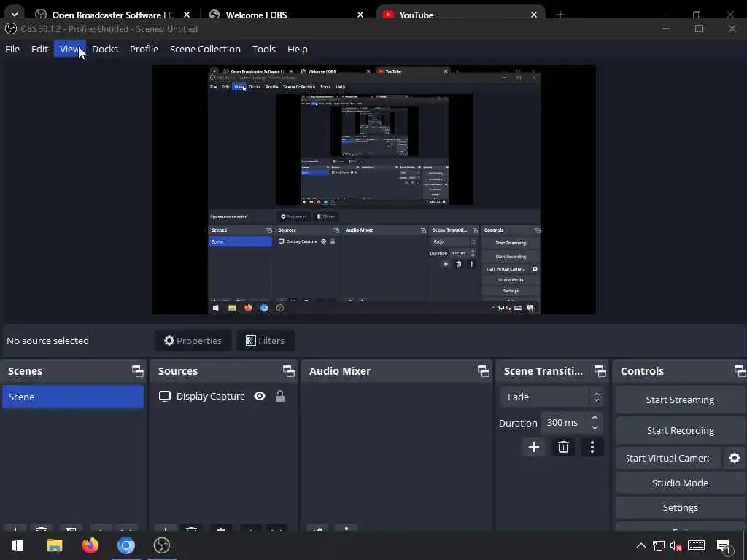This screenshot has height=560, width=747.
Task: Click Start Virtual Camera
Action: click(x=668, y=458)
